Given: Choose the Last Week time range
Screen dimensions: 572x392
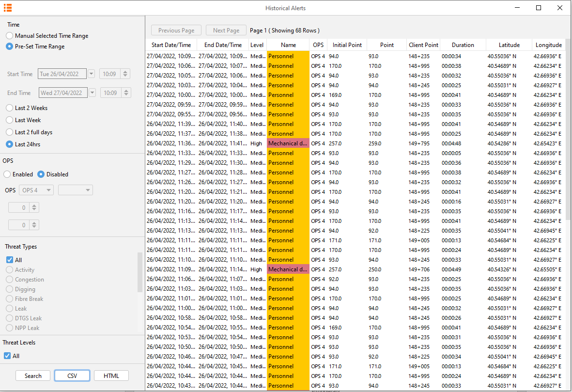Looking at the screenshot, I should pos(10,120).
